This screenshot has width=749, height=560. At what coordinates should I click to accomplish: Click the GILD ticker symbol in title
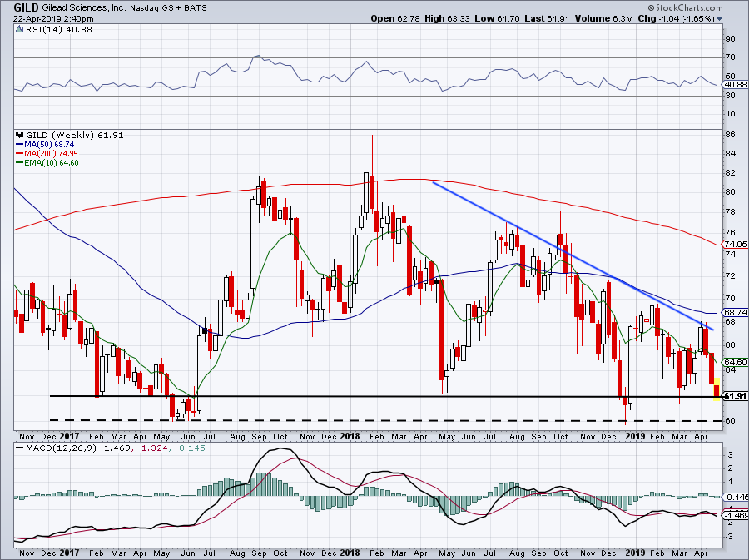tap(27, 7)
